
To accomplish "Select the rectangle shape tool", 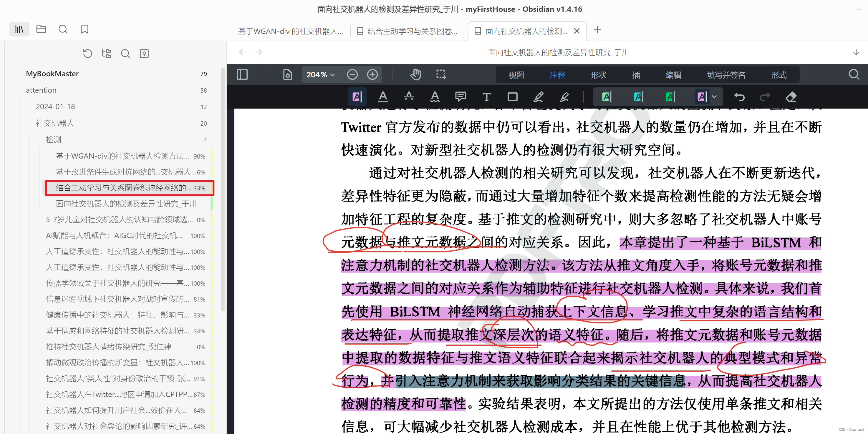I will [x=512, y=97].
